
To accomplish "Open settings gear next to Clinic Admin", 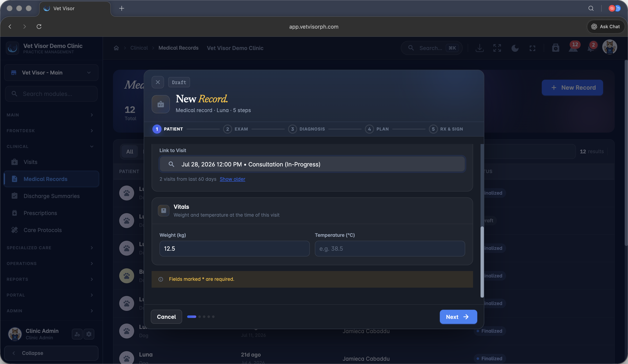I will (x=89, y=334).
